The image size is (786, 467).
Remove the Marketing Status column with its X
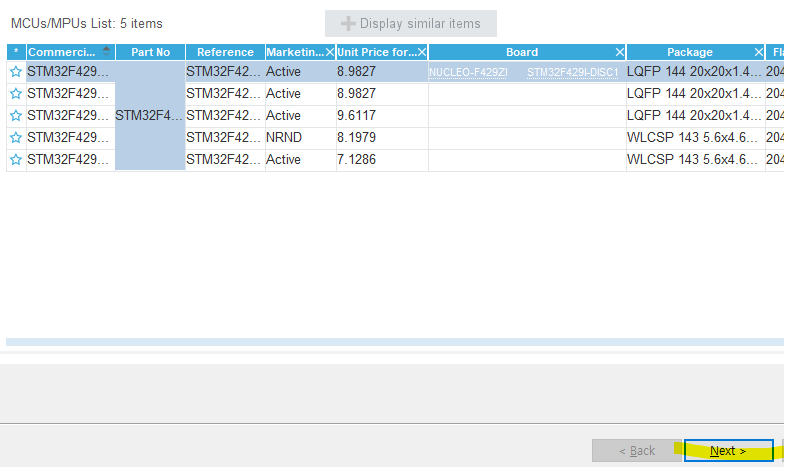pyautogui.click(x=329, y=52)
